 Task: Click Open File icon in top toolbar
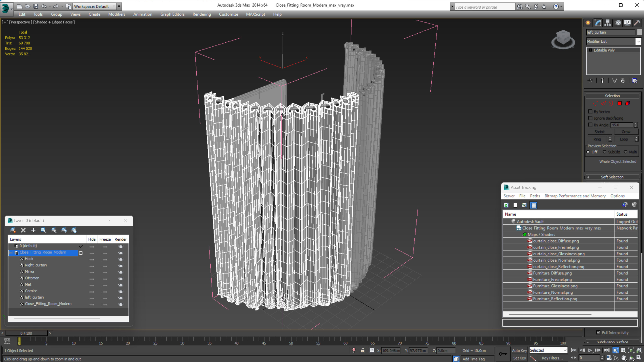pos(28,6)
